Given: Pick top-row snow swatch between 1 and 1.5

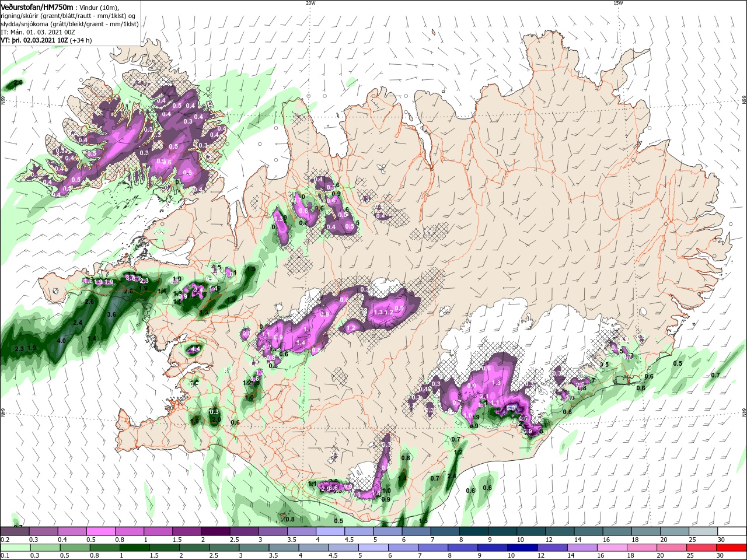Looking at the screenshot, I should [158, 531].
